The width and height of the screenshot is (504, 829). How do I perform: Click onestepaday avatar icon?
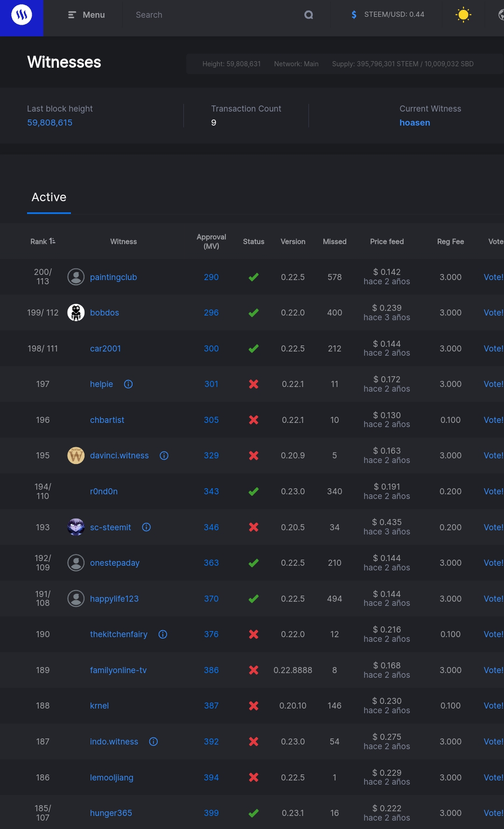[x=76, y=563]
